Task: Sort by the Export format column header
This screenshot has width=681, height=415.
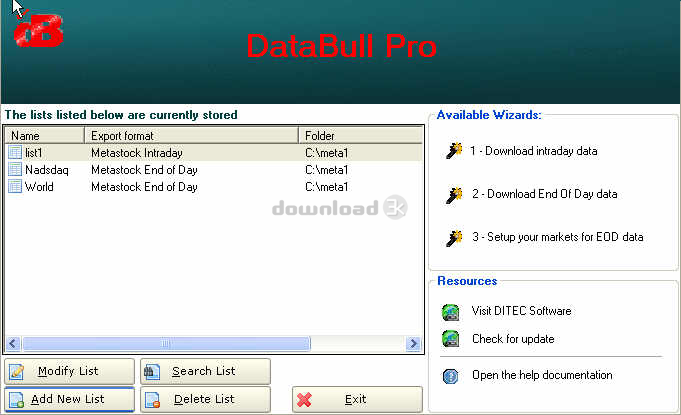Action: point(192,135)
